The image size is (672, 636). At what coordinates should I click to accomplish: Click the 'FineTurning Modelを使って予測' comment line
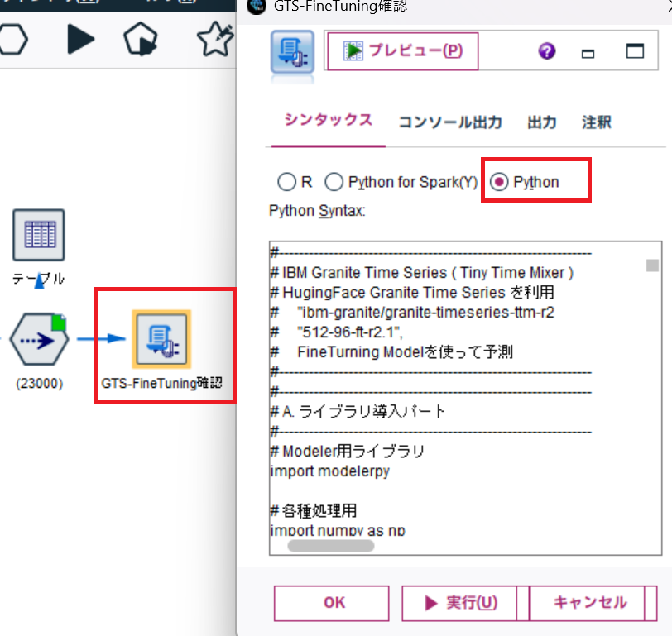pyautogui.click(x=391, y=352)
